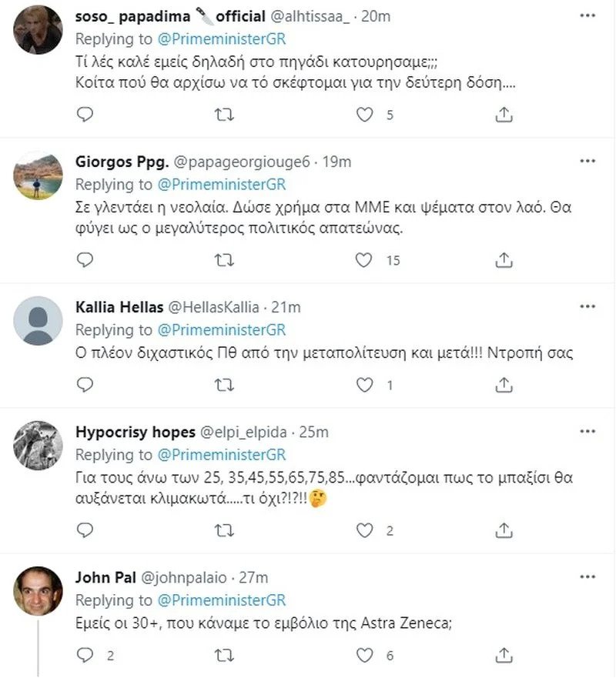Retweet John Pal's tweet

[x=224, y=655]
